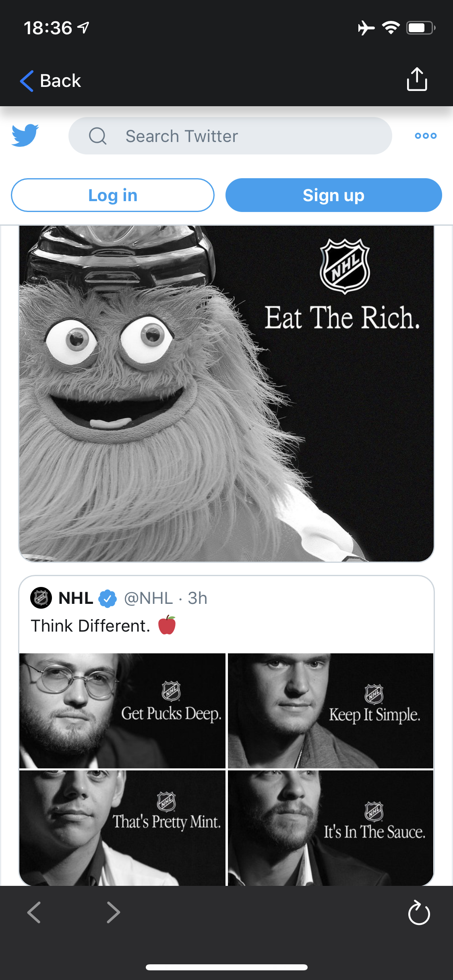Go to previous page with browser back arrow
This screenshot has height=980, width=453.
click(x=34, y=912)
